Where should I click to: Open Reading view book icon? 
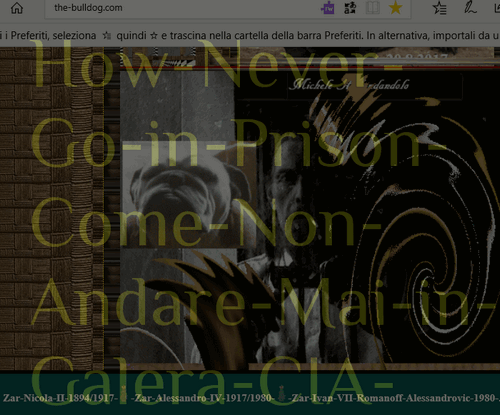(x=373, y=8)
